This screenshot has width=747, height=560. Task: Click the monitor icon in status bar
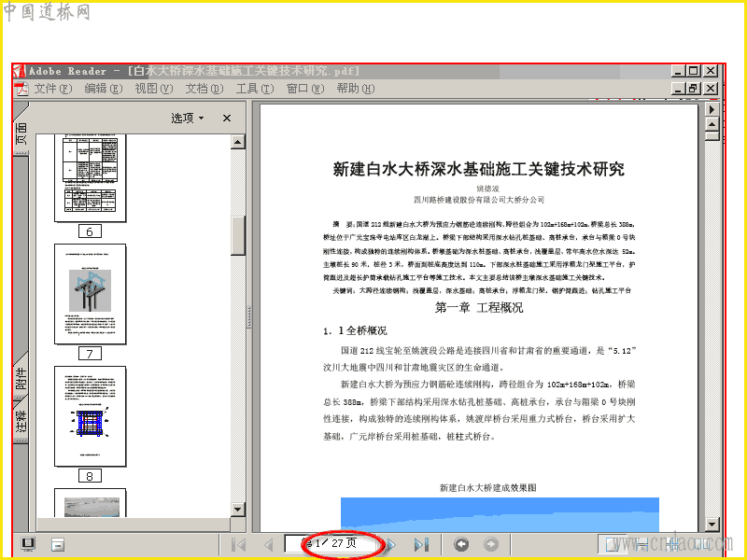pyautogui.click(x=28, y=544)
